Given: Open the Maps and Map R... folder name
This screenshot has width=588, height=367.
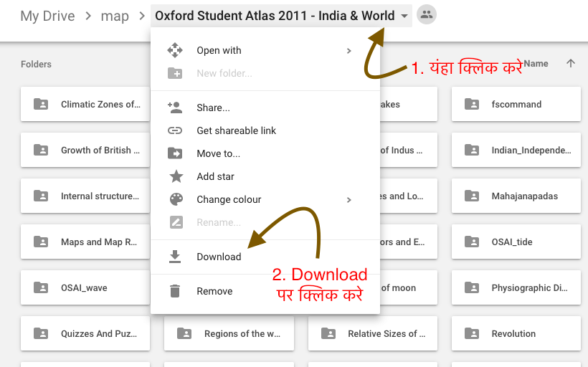Looking at the screenshot, I should (x=99, y=242).
